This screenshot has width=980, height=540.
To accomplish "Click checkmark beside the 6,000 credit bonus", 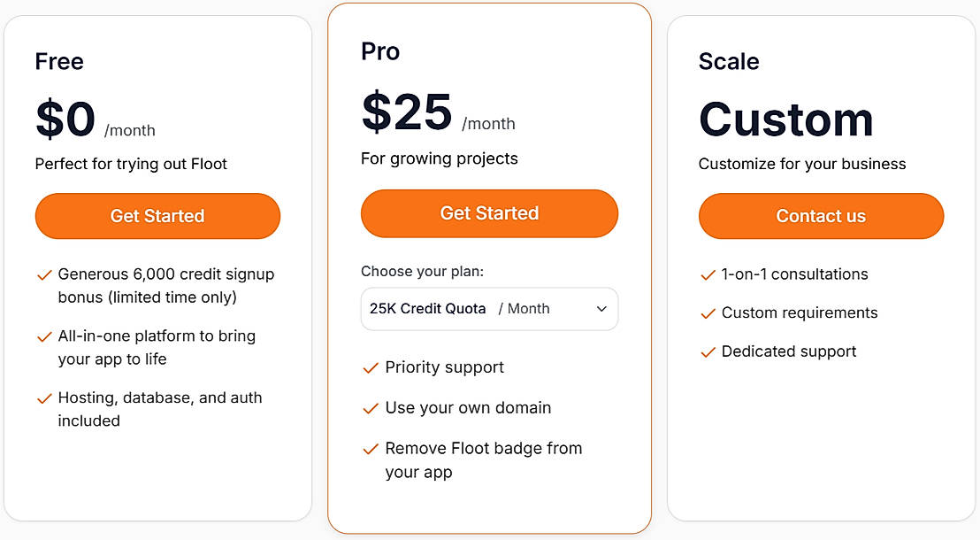I will click(44, 274).
